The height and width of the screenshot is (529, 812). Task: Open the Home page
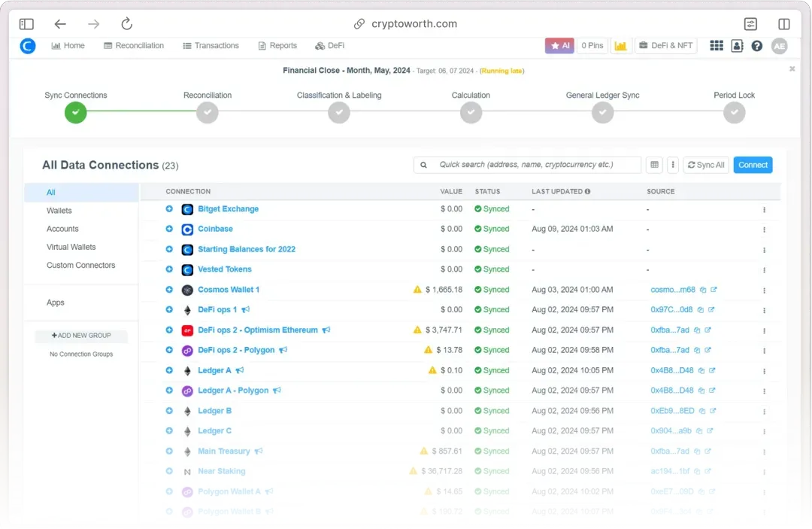click(x=68, y=46)
